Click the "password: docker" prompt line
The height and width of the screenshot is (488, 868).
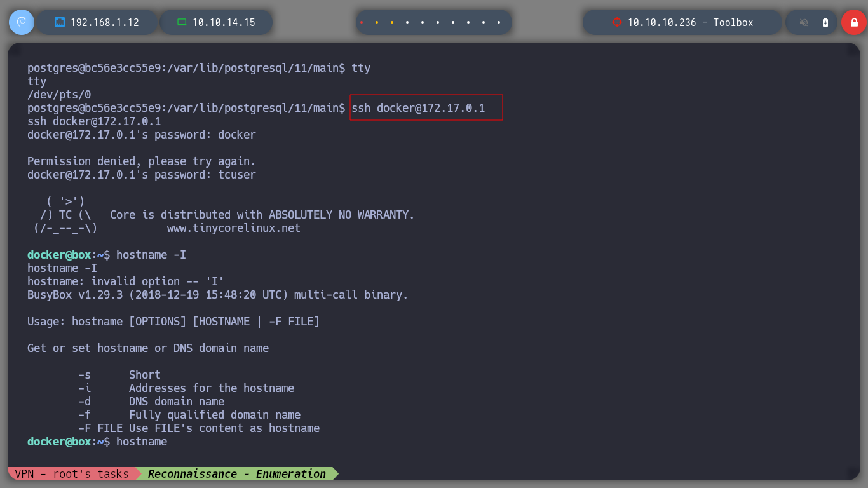pyautogui.click(x=142, y=135)
